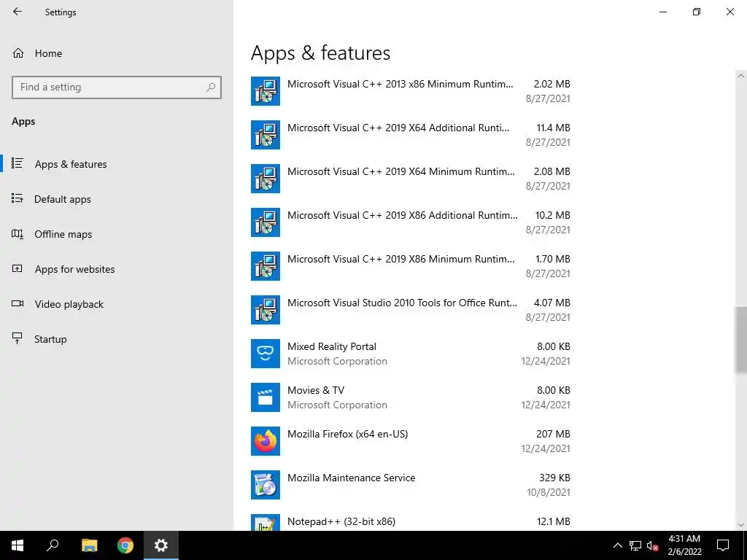Click Settings gear in taskbar
Screen dimensions: 747x560
click(161, 545)
